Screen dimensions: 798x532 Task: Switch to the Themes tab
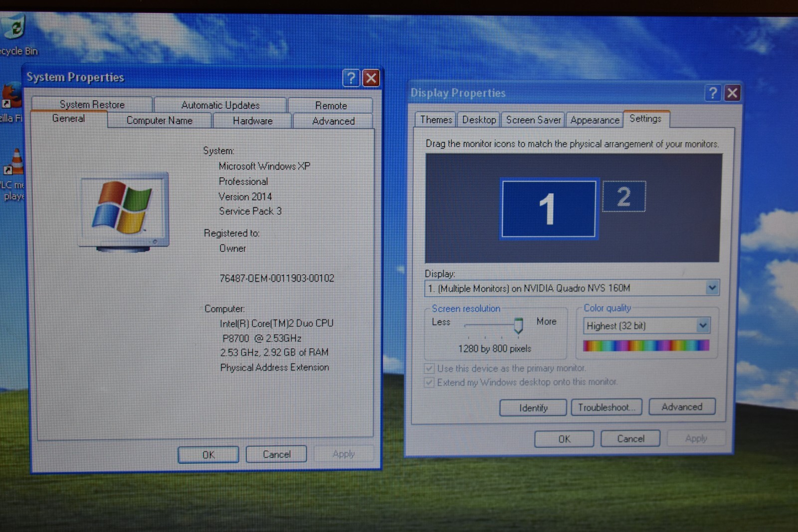pos(436,120)
